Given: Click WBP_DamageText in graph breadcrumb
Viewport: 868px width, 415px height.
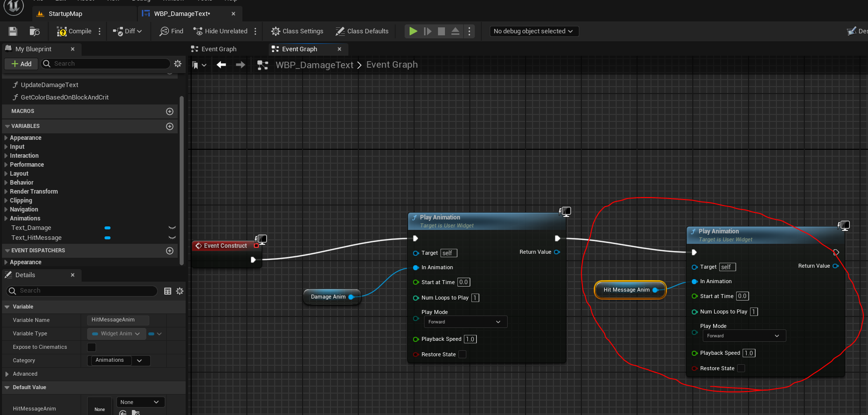Looking at the screenshot, I should (315, 65).
